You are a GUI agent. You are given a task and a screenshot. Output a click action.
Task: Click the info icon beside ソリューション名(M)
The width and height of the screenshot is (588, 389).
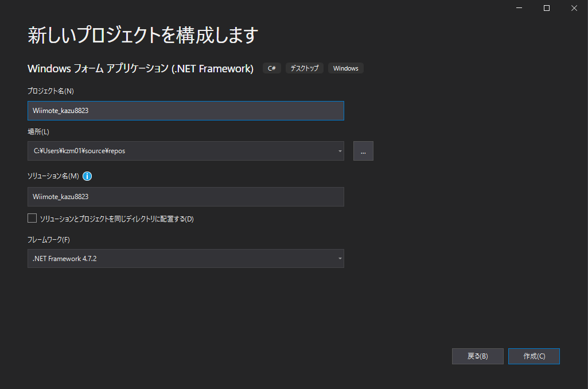point(87,176)
